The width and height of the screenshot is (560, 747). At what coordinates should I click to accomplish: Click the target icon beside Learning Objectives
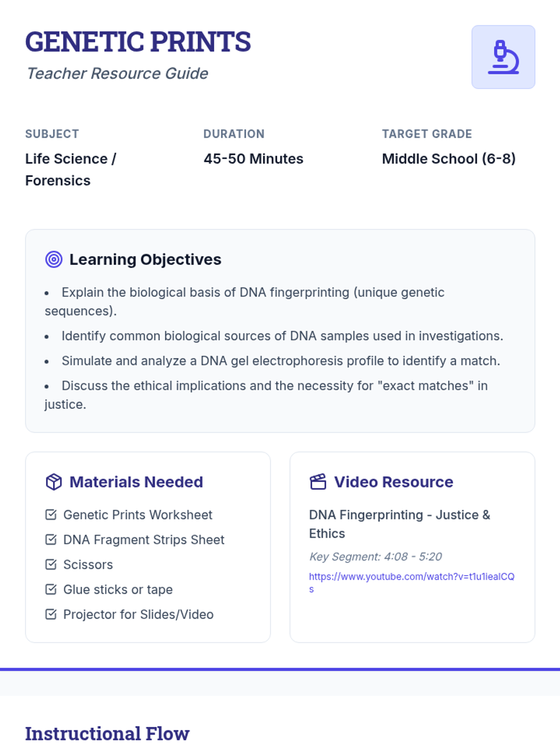pos(54,259)
